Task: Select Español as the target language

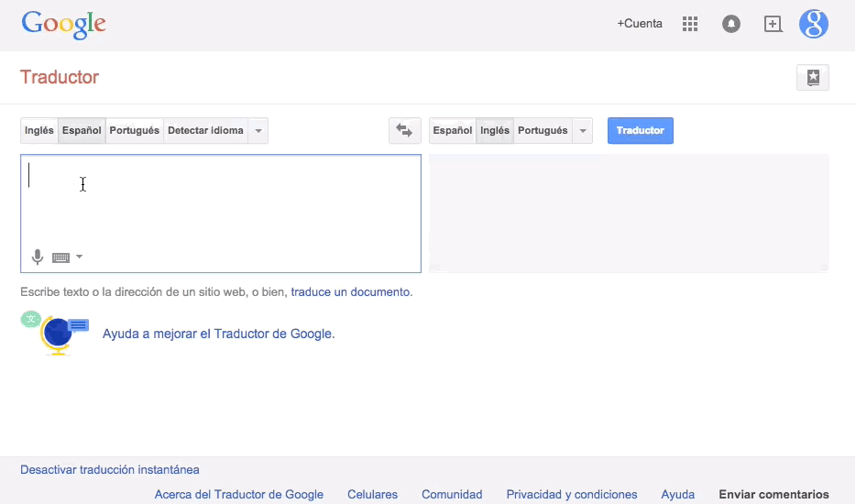Action: pyautogui.click(x=453, y=131)
